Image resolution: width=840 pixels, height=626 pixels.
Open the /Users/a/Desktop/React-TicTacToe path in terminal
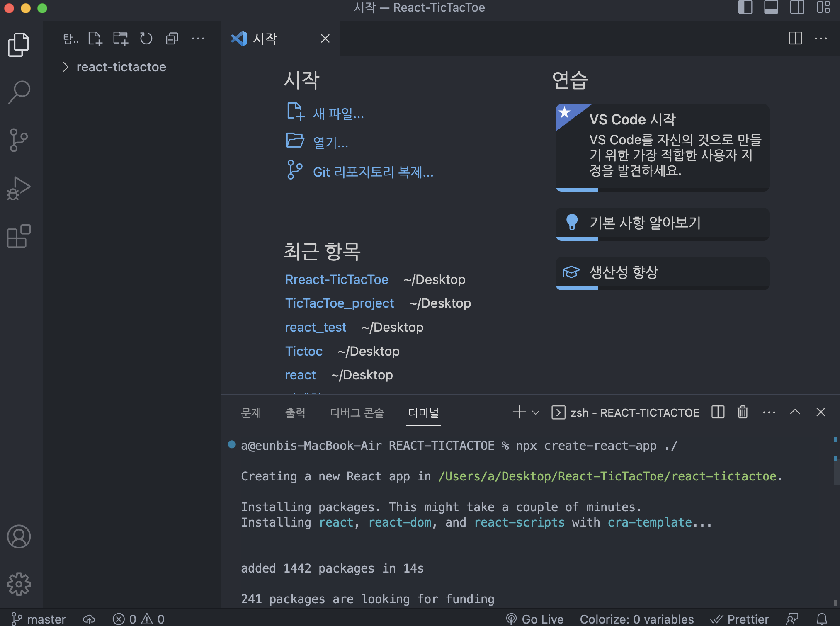click(607, 477)
